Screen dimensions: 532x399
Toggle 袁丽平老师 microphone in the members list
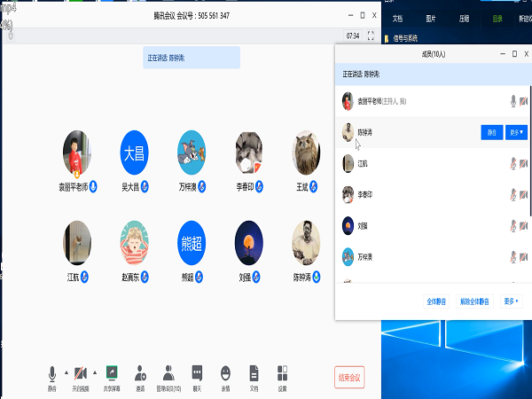pos(513,101)
